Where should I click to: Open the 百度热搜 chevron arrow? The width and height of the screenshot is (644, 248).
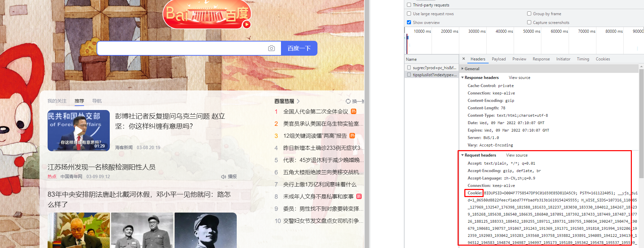[298, 101]
